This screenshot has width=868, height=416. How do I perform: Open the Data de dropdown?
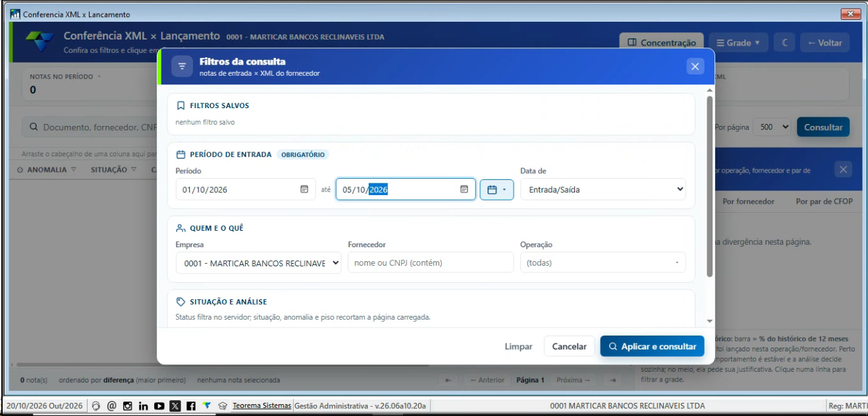(603, 189)
